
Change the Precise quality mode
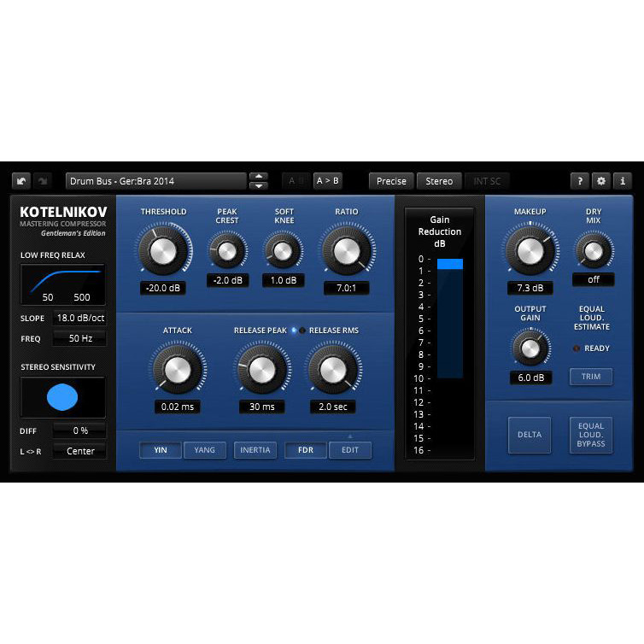click(x=391, y=181)
